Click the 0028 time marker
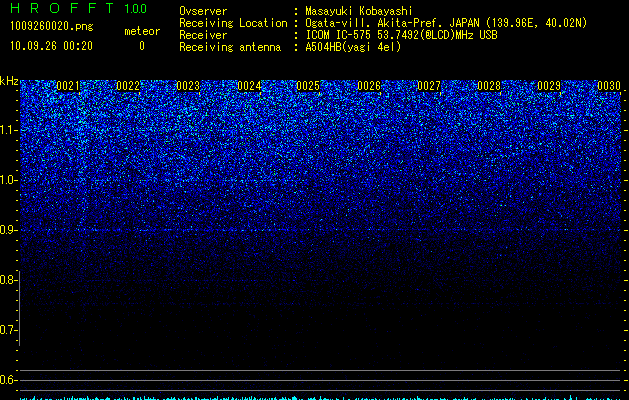This screenshot has width=629, height=400. (489, 86)
